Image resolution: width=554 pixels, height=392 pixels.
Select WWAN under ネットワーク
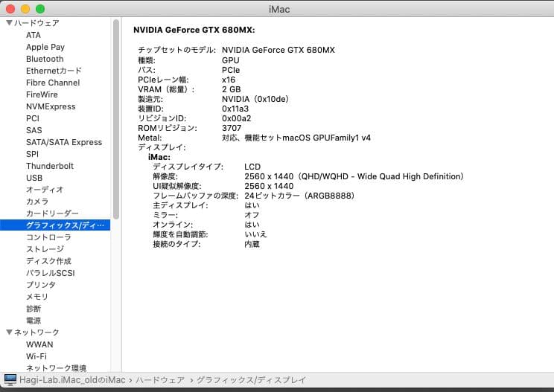click(x=39, y=344)
